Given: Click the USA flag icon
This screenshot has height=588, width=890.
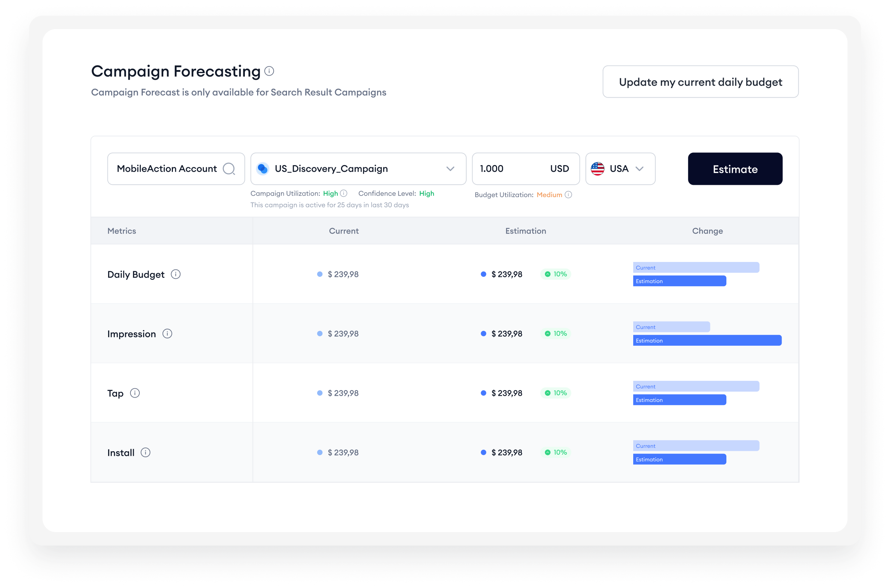Looking at the screenshot, I should pyautogui.click(x=598, y=169).
